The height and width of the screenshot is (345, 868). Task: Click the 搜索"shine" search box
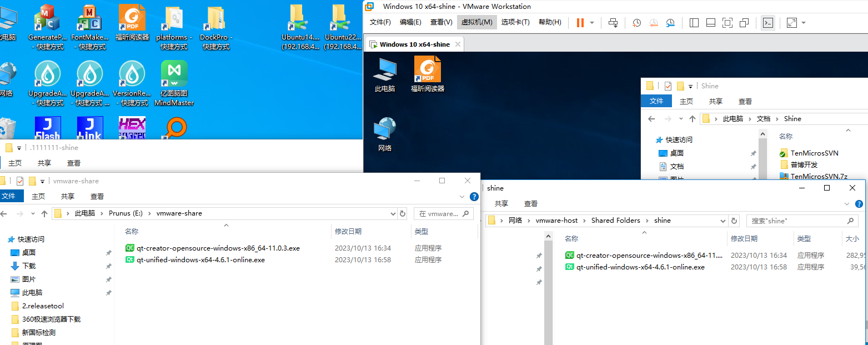point(802,221)
